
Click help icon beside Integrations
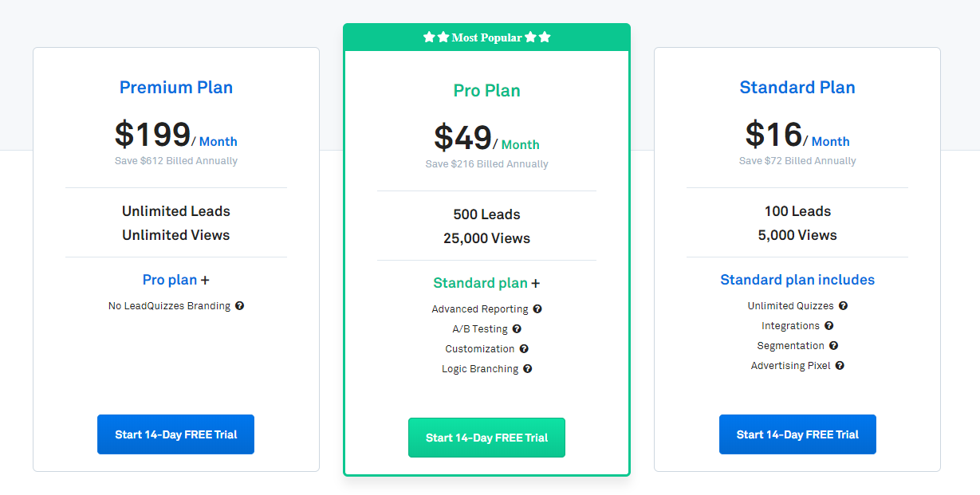click(x=828, y=326)
